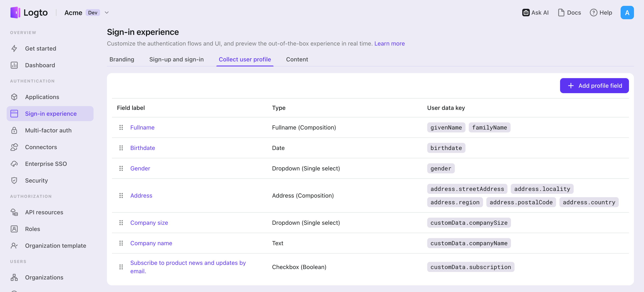This screenshot has height=292, width=644.
Task: Click the givenName data key tag
Action: coord(446,127)
